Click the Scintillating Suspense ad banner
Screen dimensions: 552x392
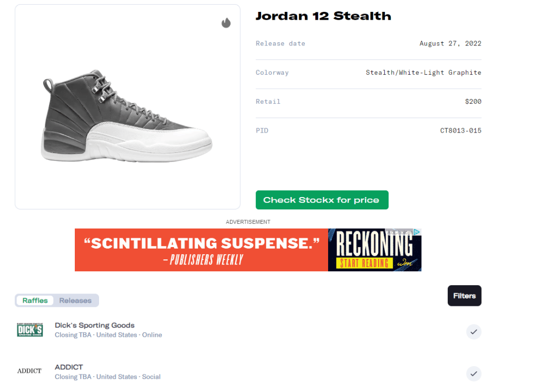point(202,250)
